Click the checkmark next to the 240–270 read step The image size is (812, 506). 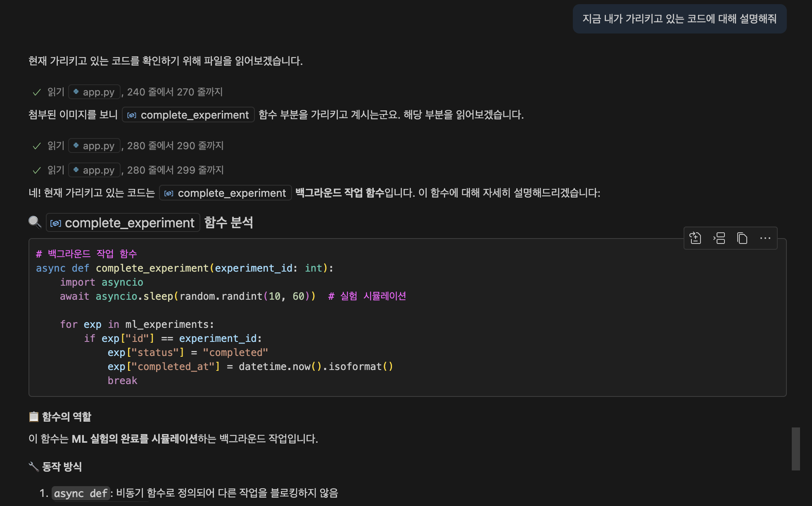[x=37, y=92]
